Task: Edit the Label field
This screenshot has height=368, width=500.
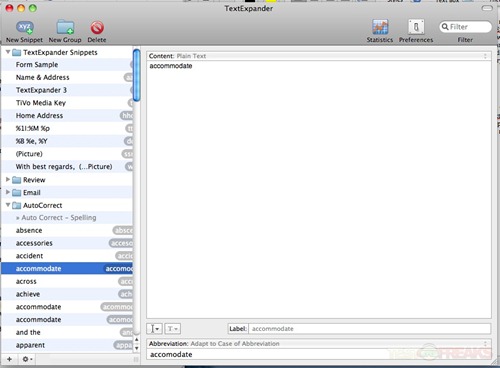Action: (x=370, y=329)
